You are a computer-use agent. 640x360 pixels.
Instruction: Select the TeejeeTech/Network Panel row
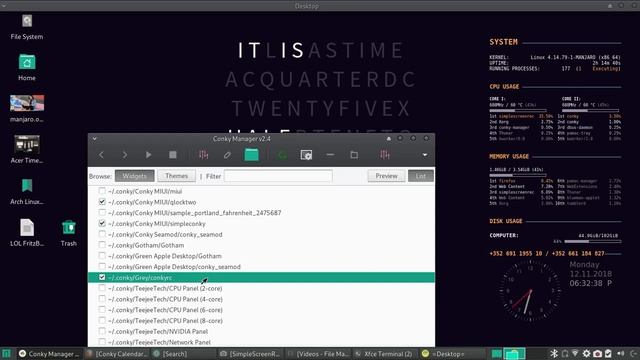(x=261, y=342)
